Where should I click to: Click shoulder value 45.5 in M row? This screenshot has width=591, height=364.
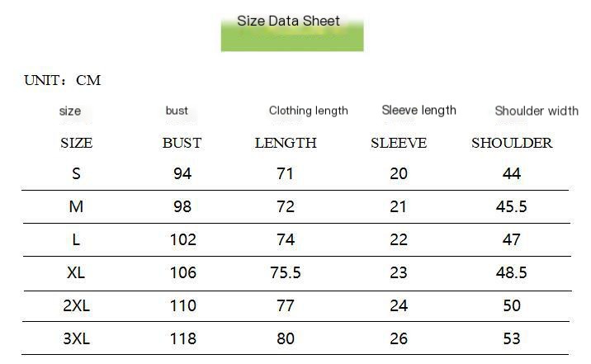pyautogui.click(x=512, y=207)
